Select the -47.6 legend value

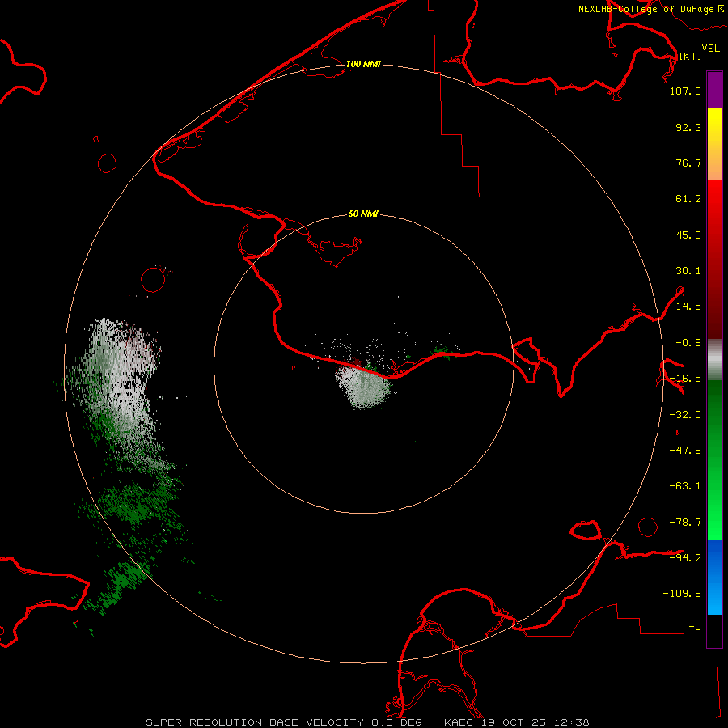click(x=685, y=451)
